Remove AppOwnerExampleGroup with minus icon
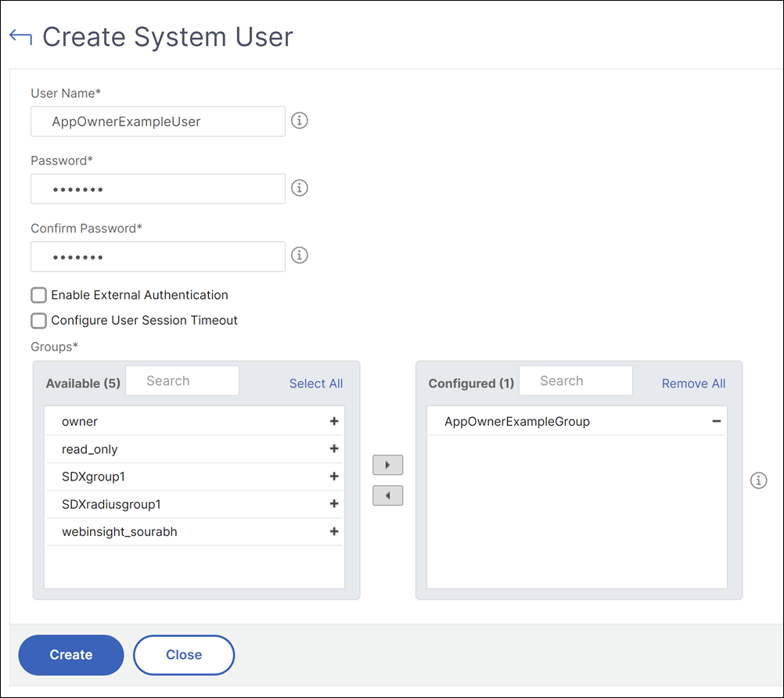This screenshot has width=784, height=698. pyautogui.click(x=717, y=421)
